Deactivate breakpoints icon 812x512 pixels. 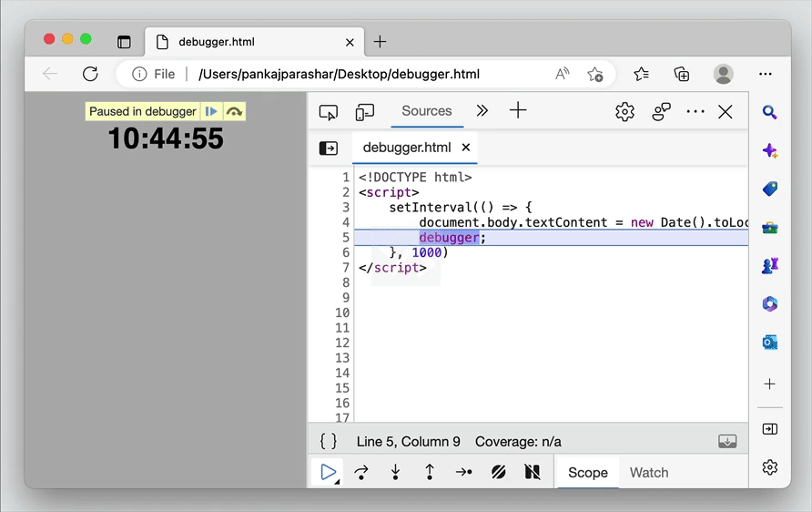click(x=498, y=472)
